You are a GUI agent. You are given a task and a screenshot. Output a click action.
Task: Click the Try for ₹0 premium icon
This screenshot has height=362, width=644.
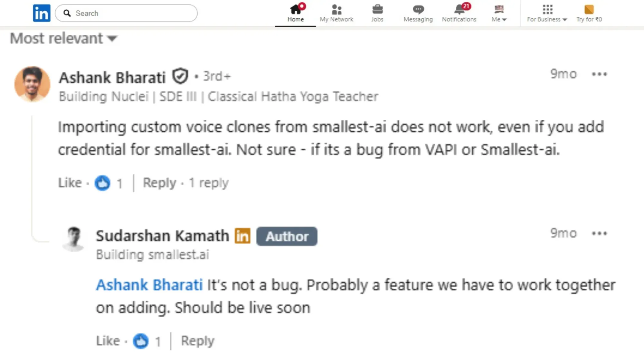tap(589, 10)
